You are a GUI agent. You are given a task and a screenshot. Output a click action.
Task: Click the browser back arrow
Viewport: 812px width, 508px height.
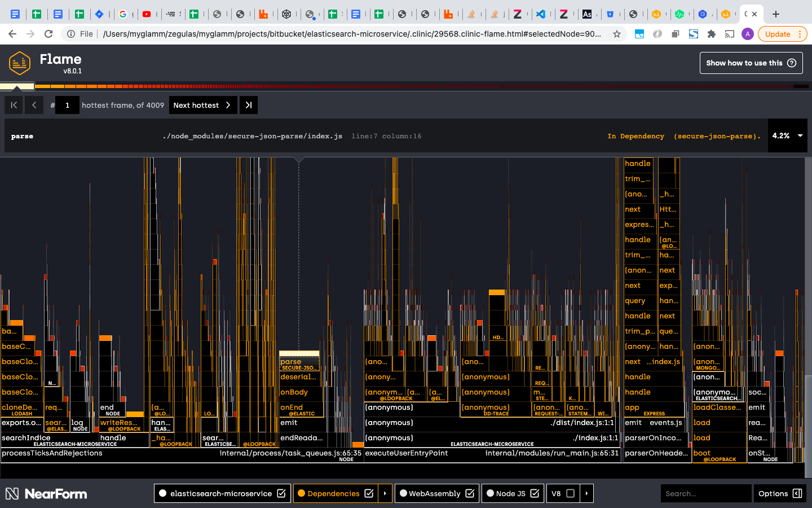pos(12,34)
